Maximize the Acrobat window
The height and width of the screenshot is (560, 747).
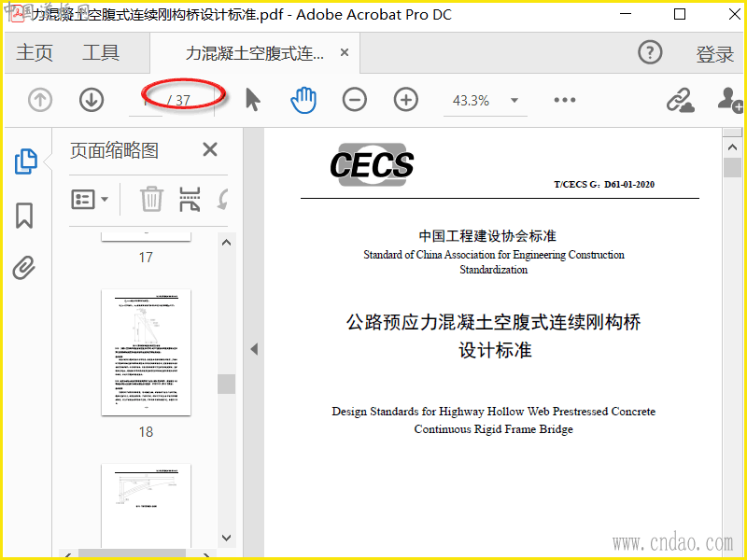pos(680,14)
